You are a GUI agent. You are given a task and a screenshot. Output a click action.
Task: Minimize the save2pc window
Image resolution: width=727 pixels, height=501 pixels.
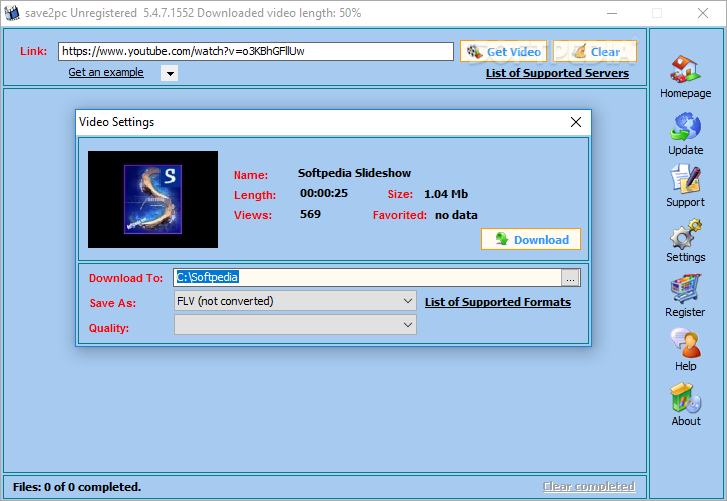(x=612, y=13)
